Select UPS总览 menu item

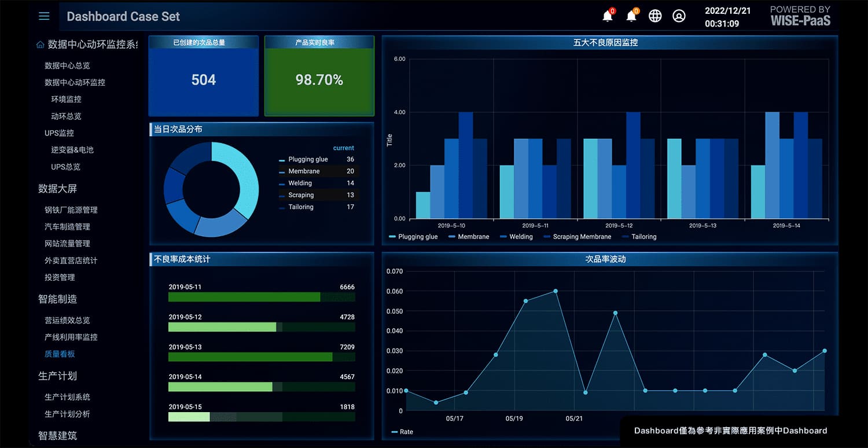[65, 167]
